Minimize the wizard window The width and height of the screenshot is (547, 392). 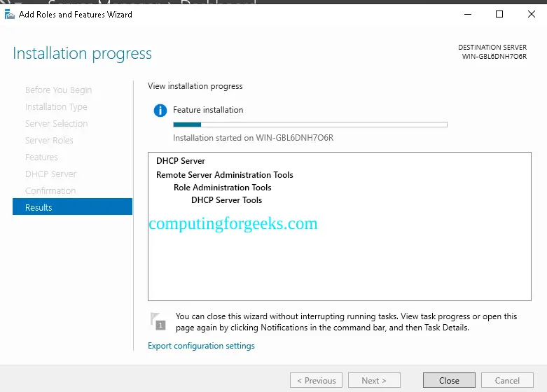click(x=468, y=14)
